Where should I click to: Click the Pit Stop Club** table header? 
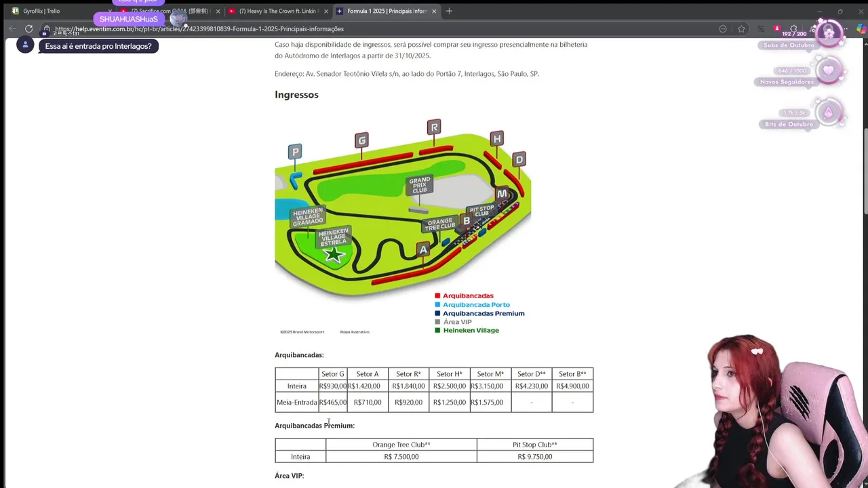[535, 445]
